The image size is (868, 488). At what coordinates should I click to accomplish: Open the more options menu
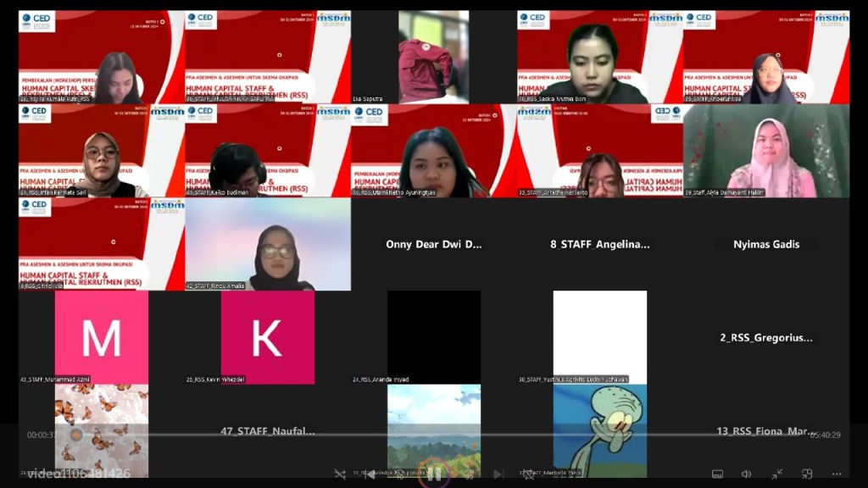837,474
